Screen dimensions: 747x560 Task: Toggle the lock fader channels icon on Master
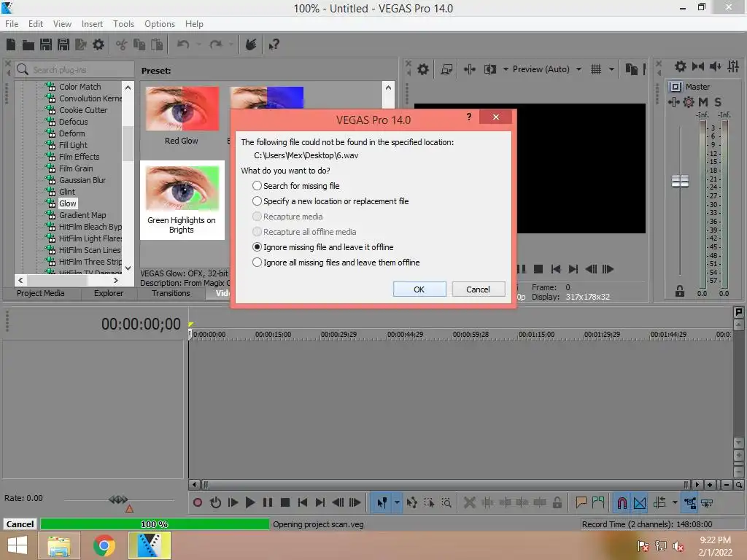680,291
